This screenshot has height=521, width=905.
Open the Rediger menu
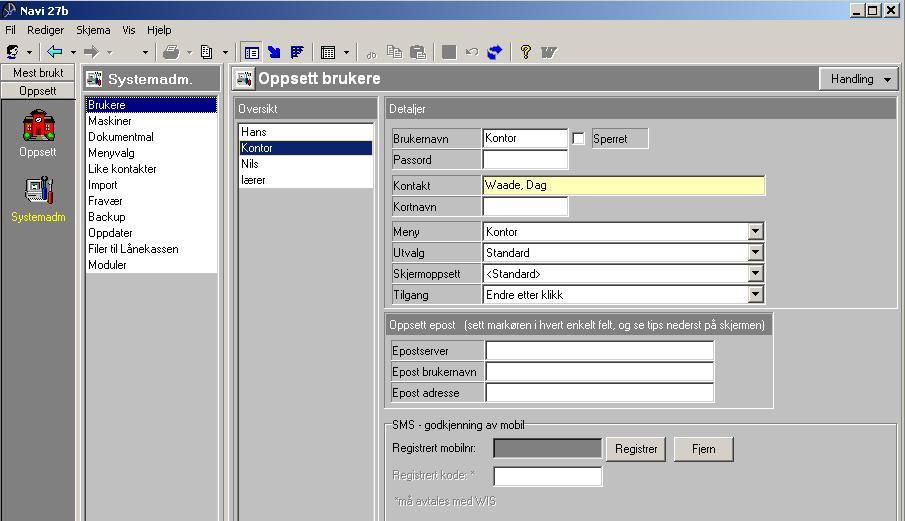click(x=46, y=30)
